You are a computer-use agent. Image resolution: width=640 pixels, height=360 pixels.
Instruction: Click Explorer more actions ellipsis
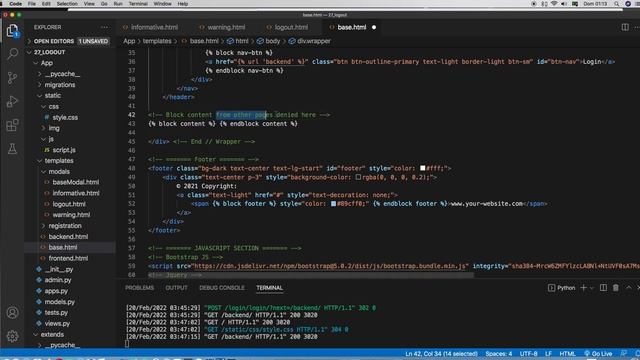104,27
